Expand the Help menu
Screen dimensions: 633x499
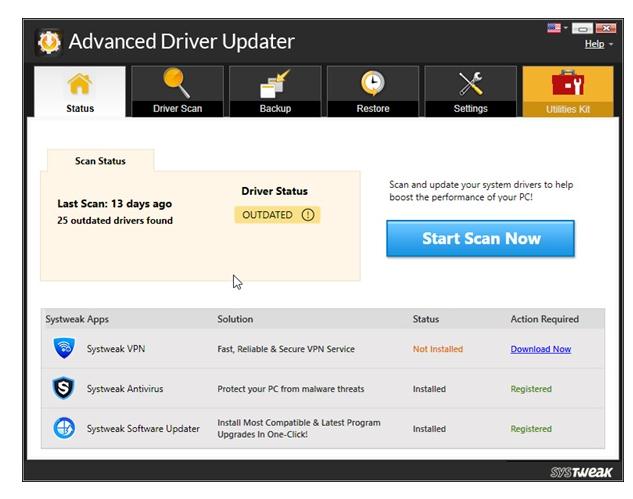point(596,44)
